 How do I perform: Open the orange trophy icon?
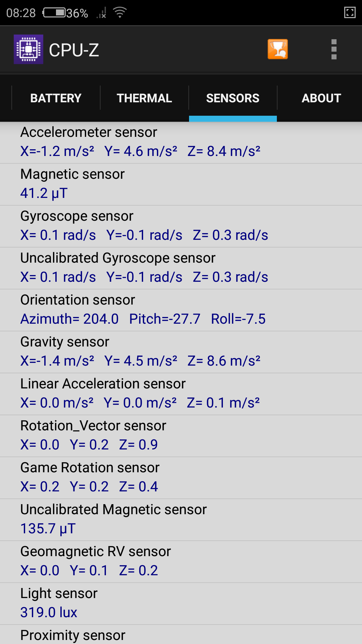coord(278,49)
